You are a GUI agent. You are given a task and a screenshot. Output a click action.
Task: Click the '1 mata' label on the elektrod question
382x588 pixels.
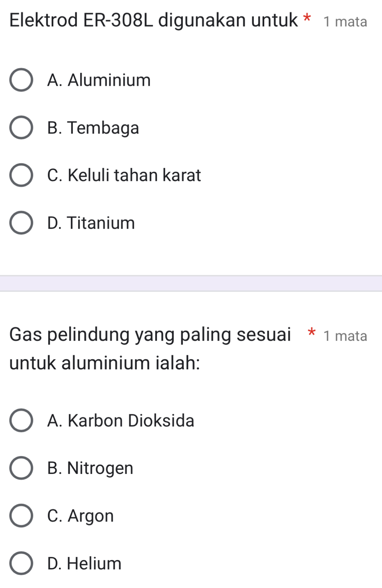click(345, 21)
